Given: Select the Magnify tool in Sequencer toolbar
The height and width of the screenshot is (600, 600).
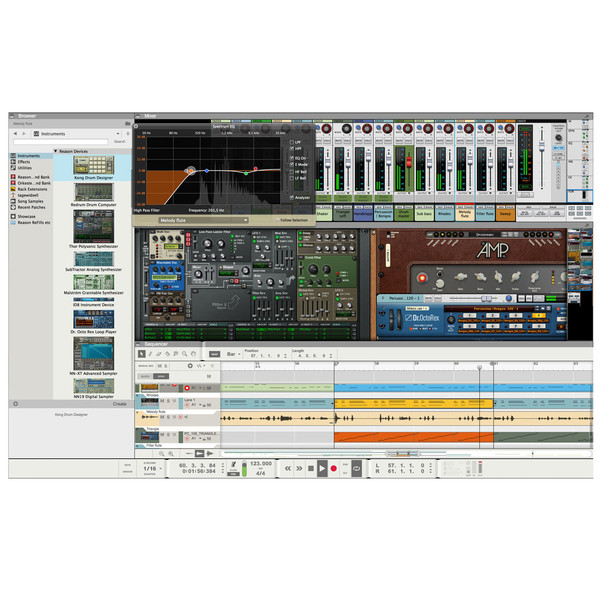Looking at the screenshot, I should tap(184, 354).
